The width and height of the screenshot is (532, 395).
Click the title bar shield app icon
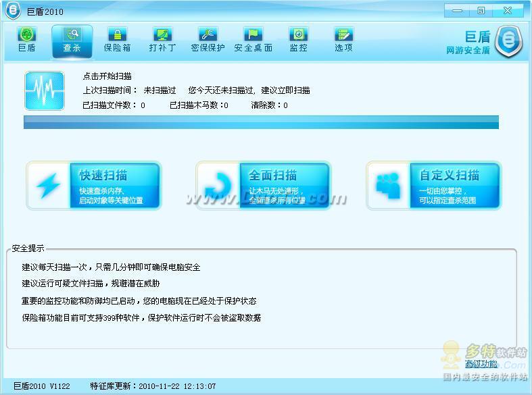[x=14, y=11]
